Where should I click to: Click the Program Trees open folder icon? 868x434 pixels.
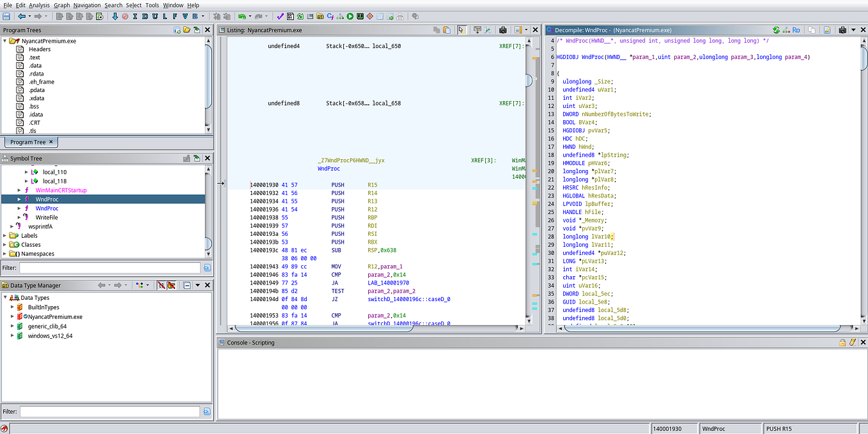tap(187, 30)
